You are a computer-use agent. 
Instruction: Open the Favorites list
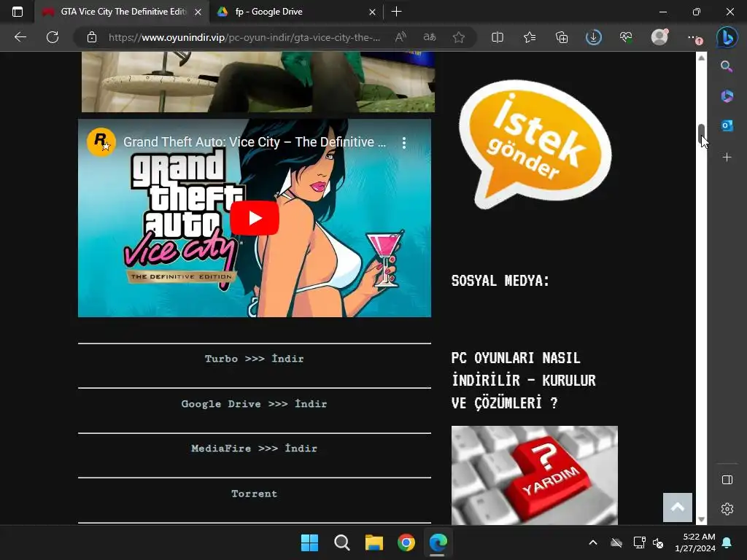(530, 37)
